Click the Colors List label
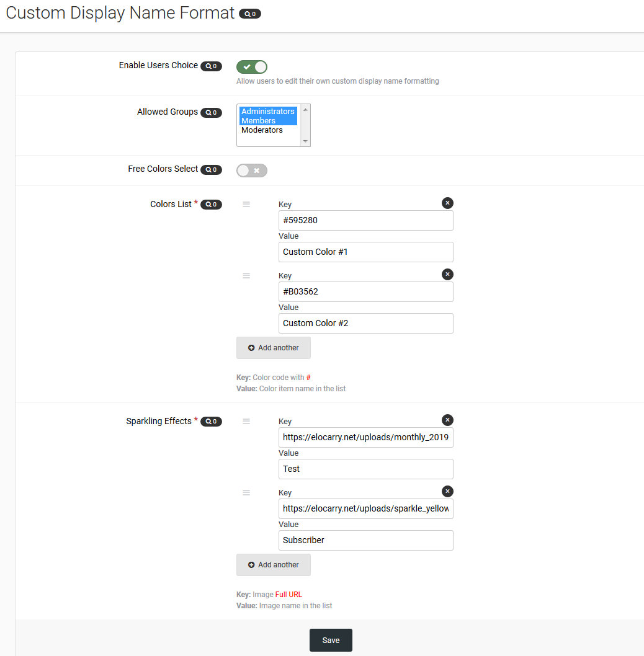Image resolution: width=644 pixels, height=656 pixels. [x=171, y=204]
